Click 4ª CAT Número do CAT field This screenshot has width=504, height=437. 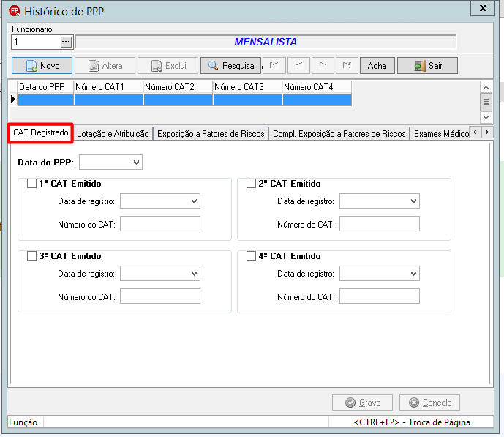coord(380,296)
